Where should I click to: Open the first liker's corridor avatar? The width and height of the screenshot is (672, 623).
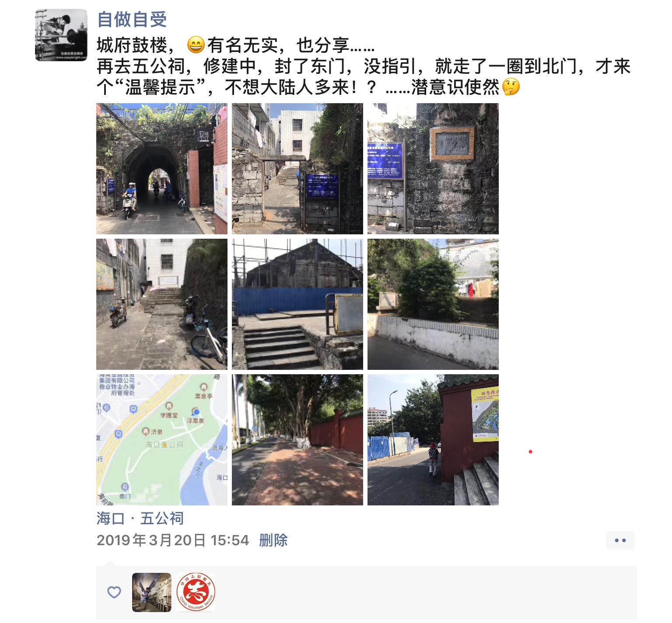(x=151, y=592)
